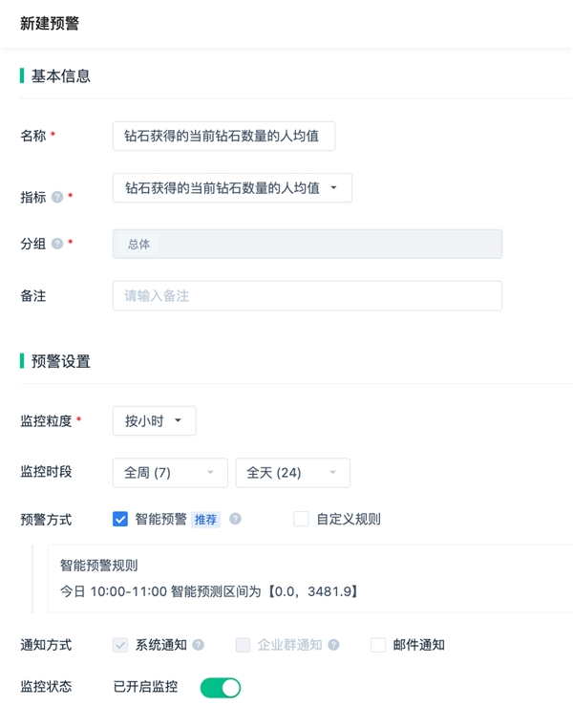Click the help icon after 智能预警 推荐
The width and height of the screenshot is (573, 728).
tap(235, 519)
